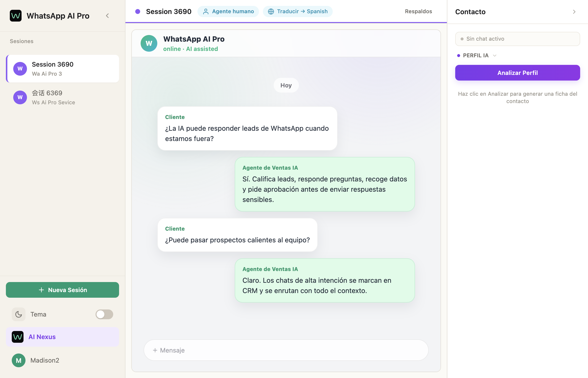This screenshot has height=378, width=588.
Task: Click the WhatsApp AI Pro logo icon
Action: point(16,16)
